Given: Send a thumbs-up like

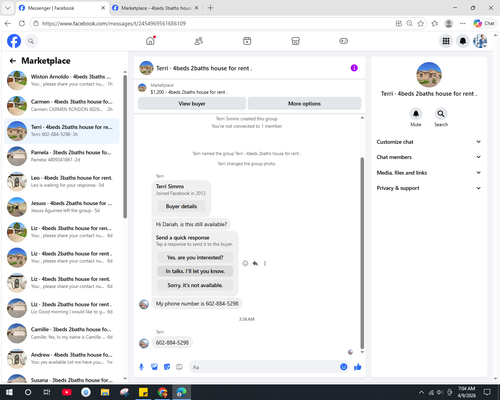Looking at the screenshot, I should (358, 367).
